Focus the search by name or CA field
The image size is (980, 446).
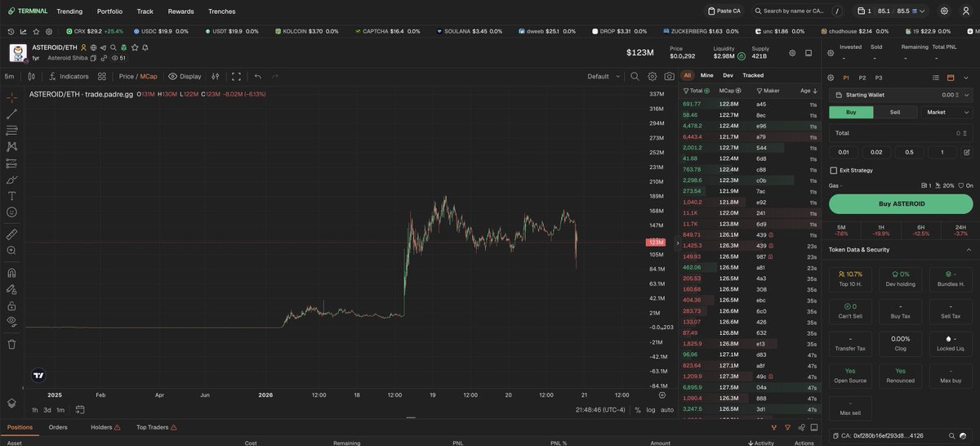tap(791, 11)
